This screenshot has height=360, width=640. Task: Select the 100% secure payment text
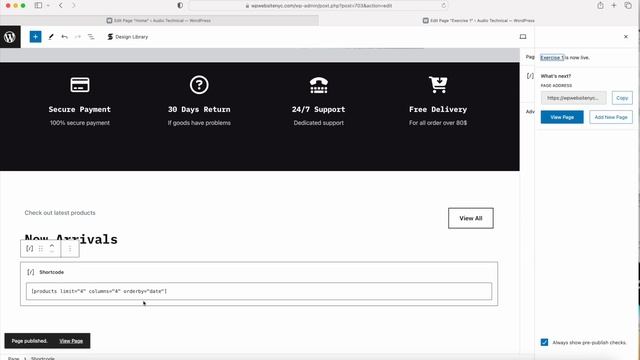pos(80,123)
